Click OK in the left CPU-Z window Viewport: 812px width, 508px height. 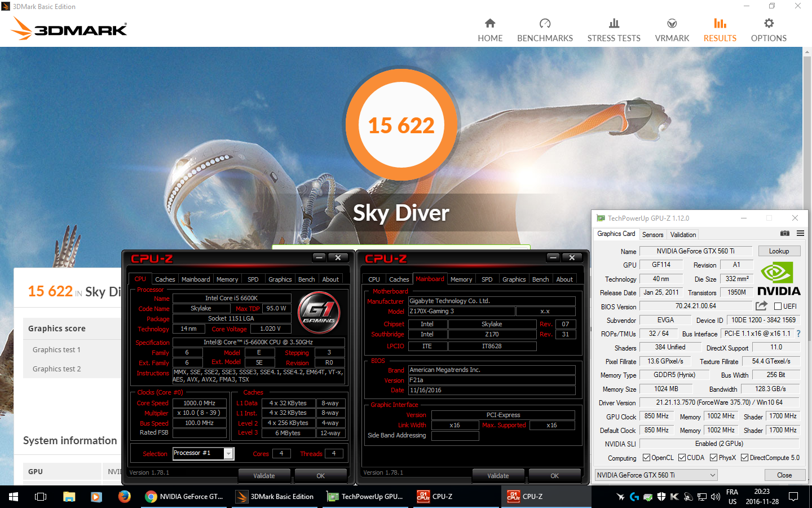click(x=320, y=476)
